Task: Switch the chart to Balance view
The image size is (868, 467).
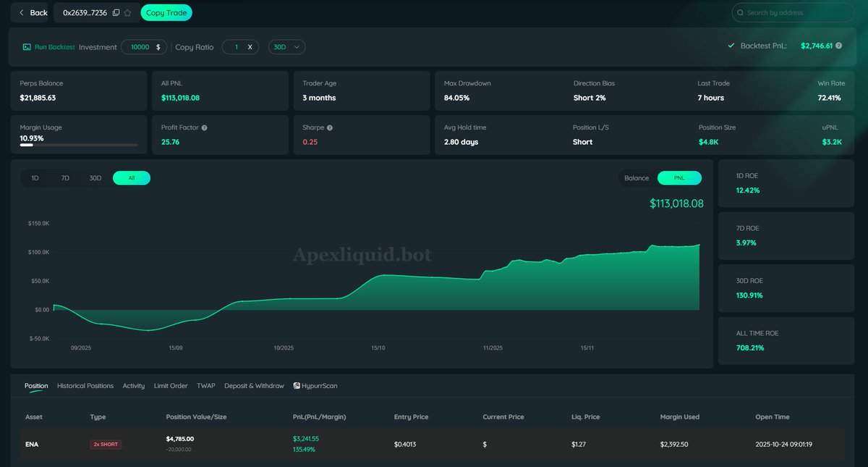Action: 637,178
